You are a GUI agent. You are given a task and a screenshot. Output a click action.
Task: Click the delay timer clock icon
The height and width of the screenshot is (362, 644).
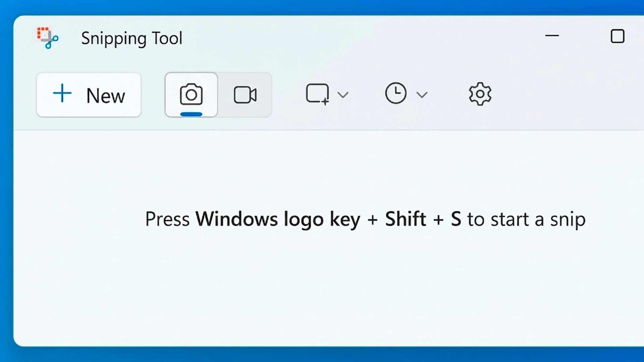(396, 94)
